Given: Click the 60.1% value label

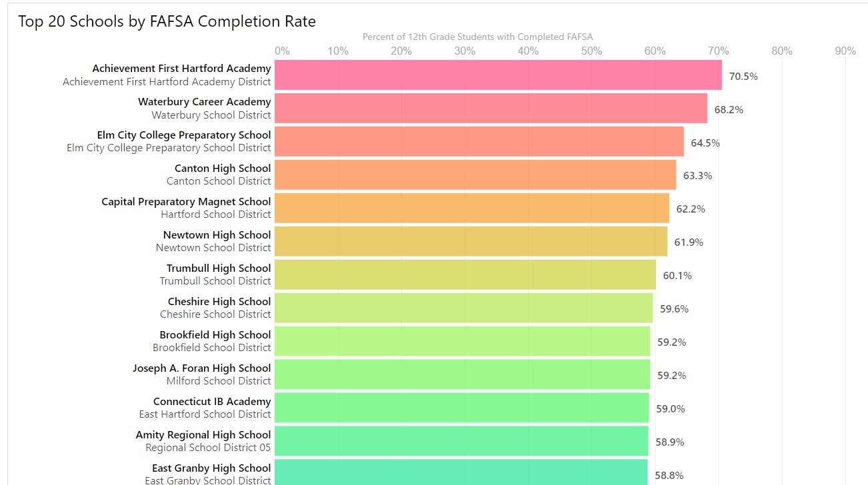Looking at the screenshot, I should click(x=677, y=276).
